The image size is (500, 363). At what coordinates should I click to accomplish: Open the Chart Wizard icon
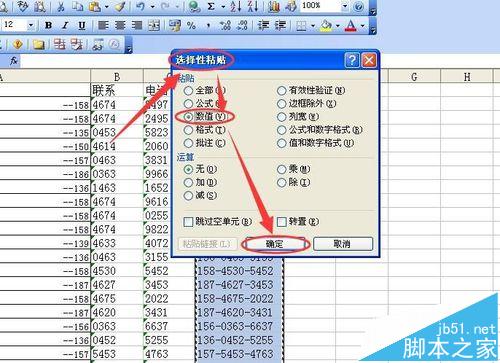(x=274, y=6)
